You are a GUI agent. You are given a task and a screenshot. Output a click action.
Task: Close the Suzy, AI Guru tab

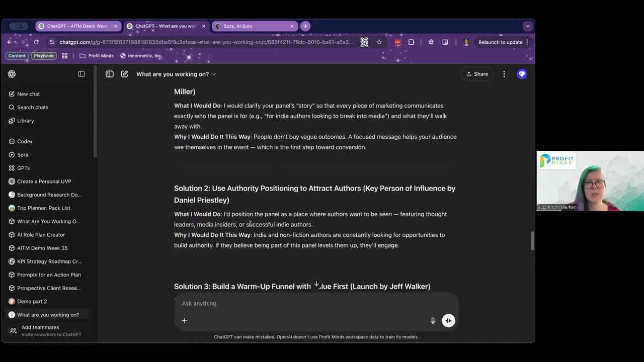coord(292,26)
